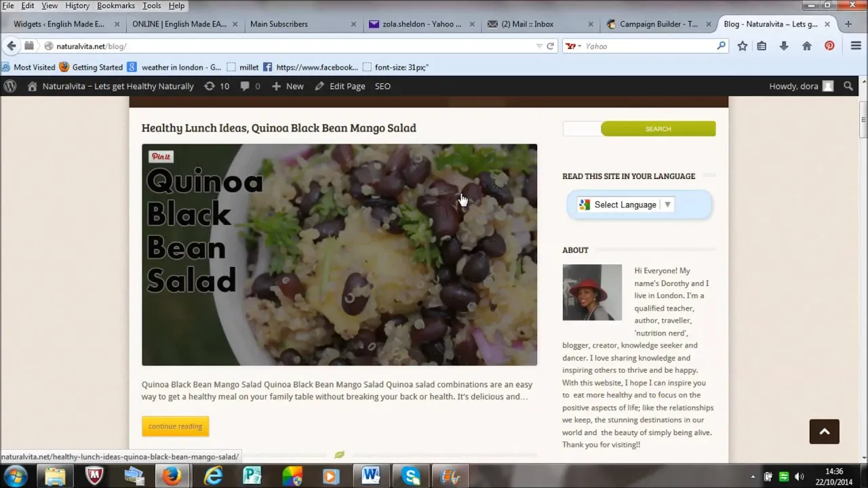Click Dorothy's About profile photo

[x=592, y=292]
